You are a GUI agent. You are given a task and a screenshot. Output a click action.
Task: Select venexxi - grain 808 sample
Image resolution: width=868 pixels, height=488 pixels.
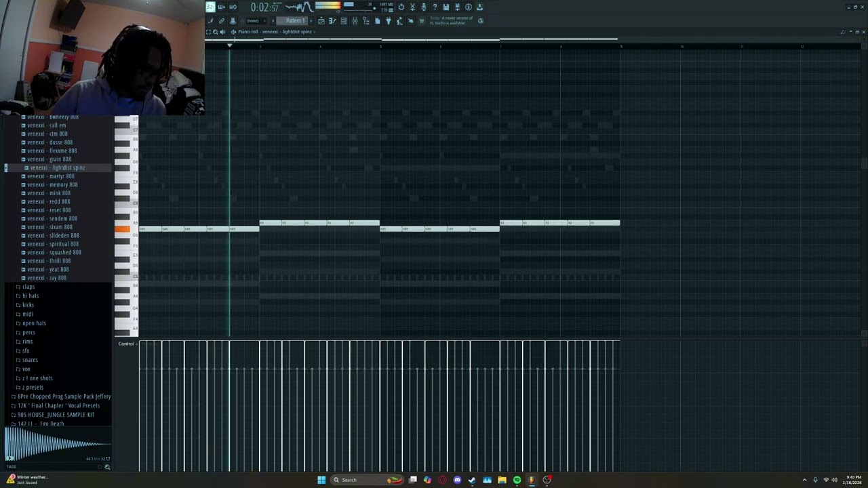(x=49, y=159)
